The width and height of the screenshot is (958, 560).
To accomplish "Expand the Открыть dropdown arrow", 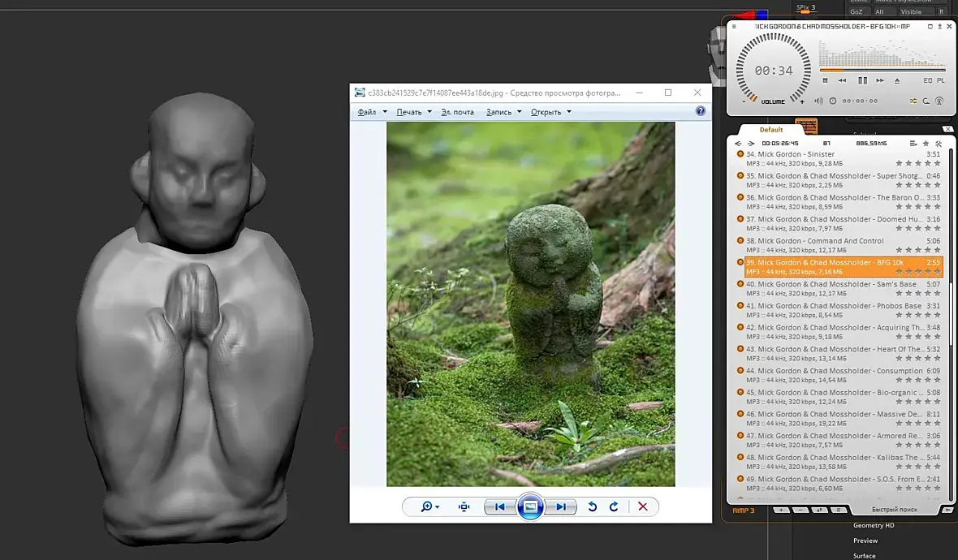I will (569, 112).
